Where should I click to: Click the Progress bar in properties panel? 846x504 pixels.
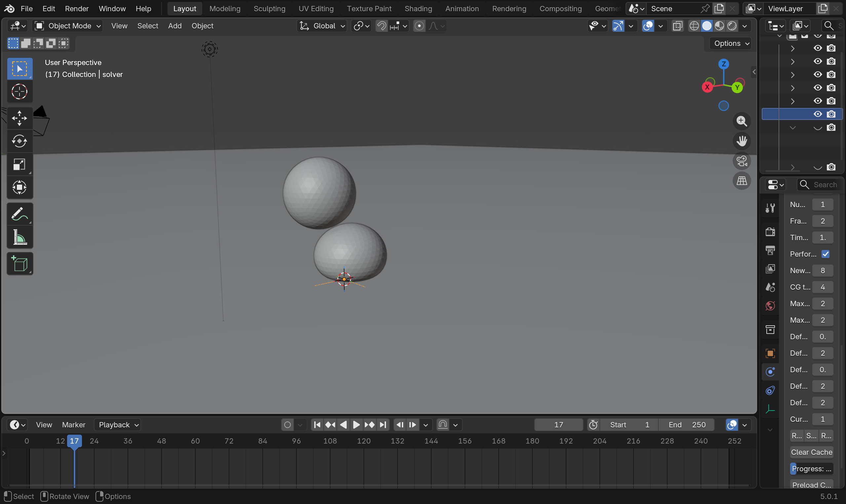811,469
